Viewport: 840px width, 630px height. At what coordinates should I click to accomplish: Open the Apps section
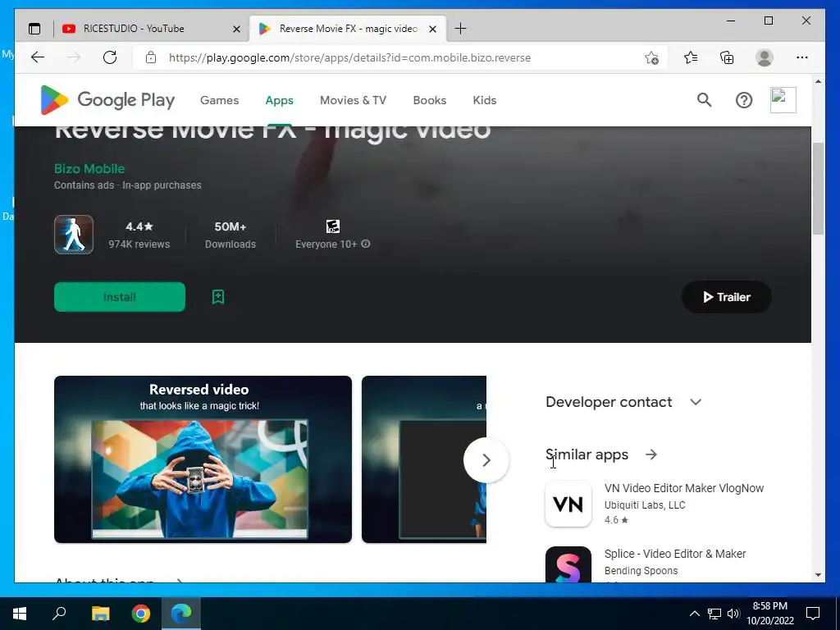pyautogui.click(x=279, y=100)
